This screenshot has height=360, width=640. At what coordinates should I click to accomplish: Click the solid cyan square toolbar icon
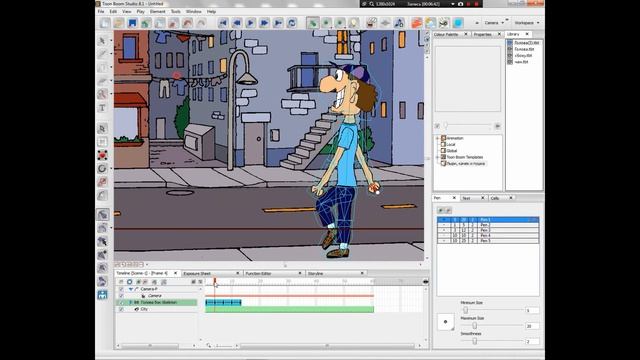click(x=458, y=23)
